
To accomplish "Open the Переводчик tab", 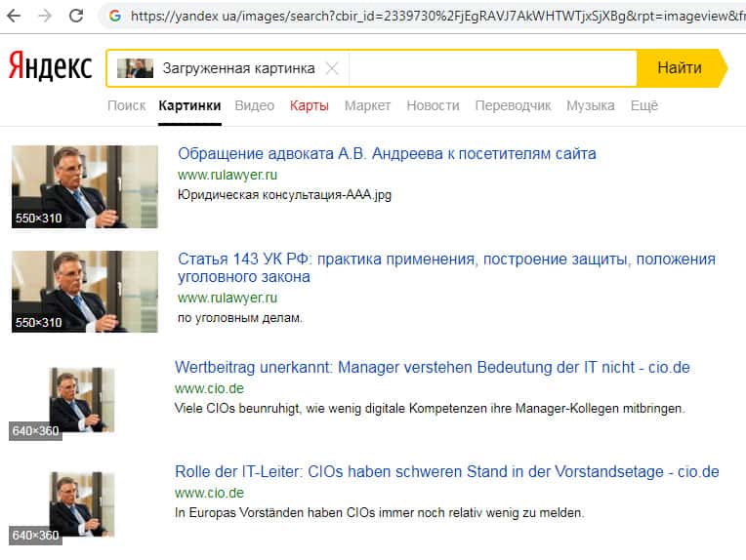I will [513, 105].
